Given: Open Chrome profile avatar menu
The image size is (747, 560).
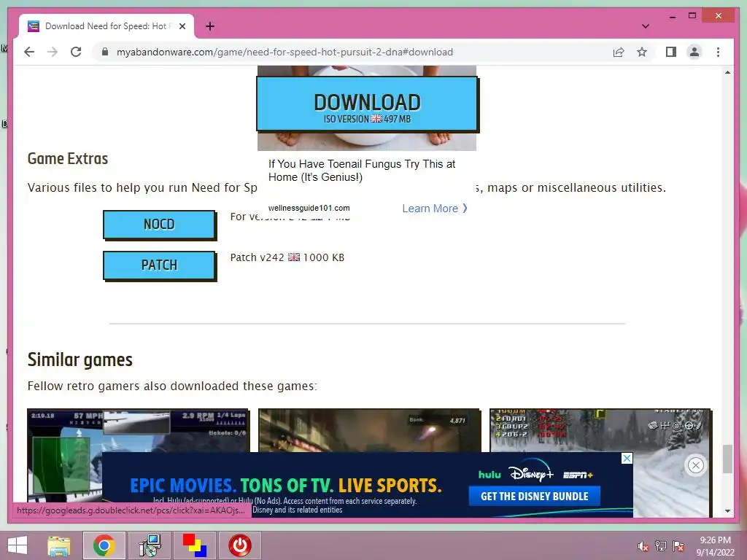Looking at the screenshot, I should (694, 52).
